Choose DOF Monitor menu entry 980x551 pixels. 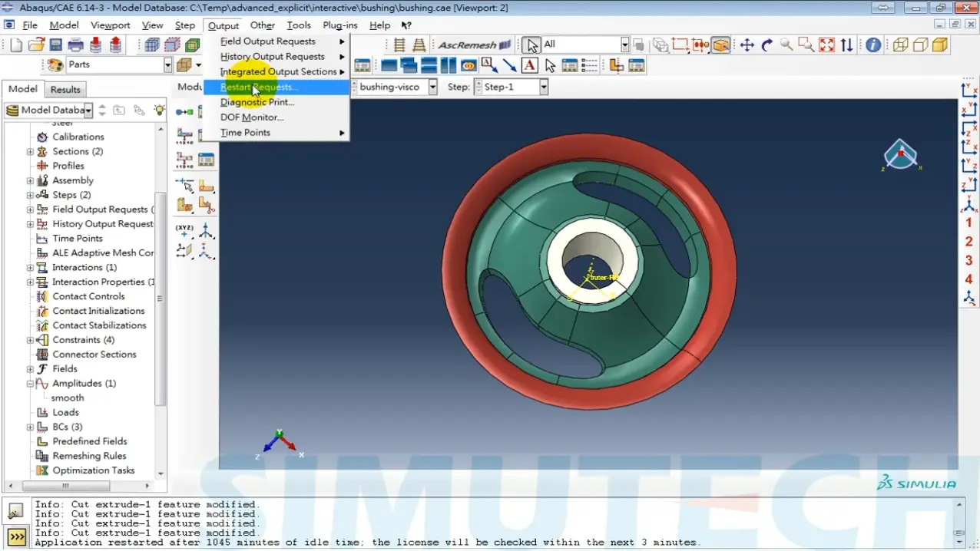(276, 117)
